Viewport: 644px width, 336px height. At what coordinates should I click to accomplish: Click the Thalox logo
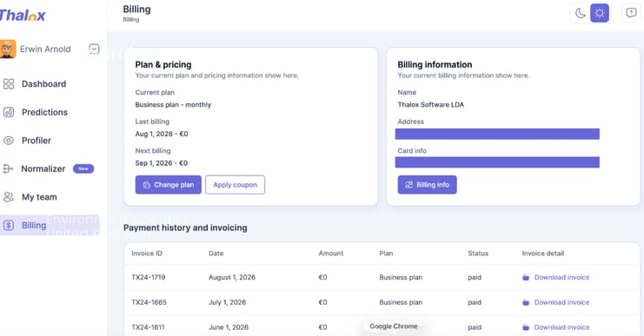(x=23, y=16)
